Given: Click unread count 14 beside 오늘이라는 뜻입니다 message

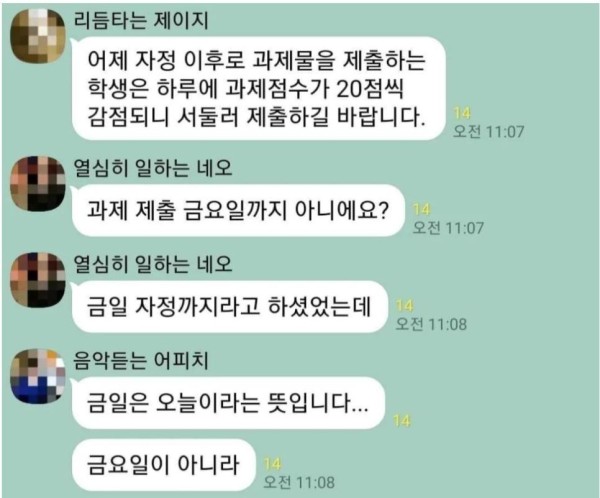Looking at the screenshot, I should click(x=402, y=421).
